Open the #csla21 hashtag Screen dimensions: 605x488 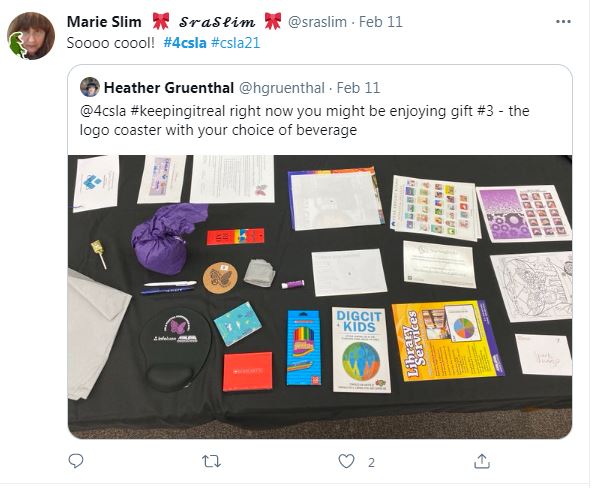(236, 43)
